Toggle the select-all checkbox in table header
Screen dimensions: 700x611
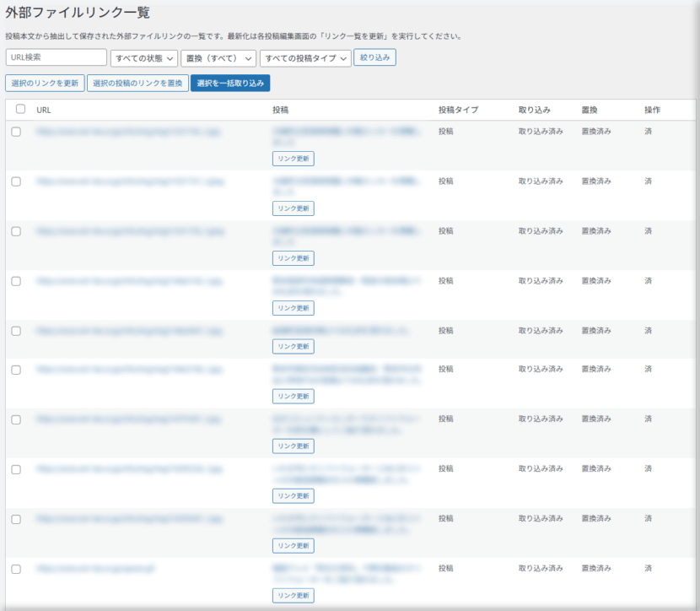(x=20, y=110)
